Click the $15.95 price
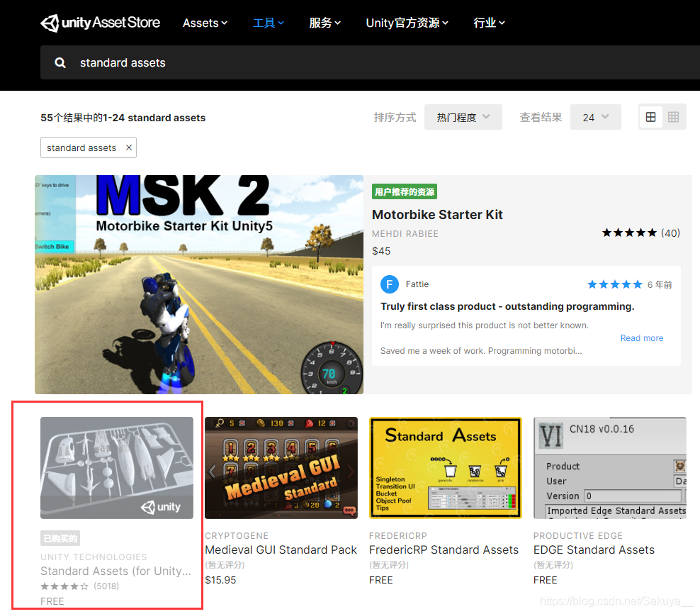The height and width of the screenshot is (614, 700). [x=220, y=580]
